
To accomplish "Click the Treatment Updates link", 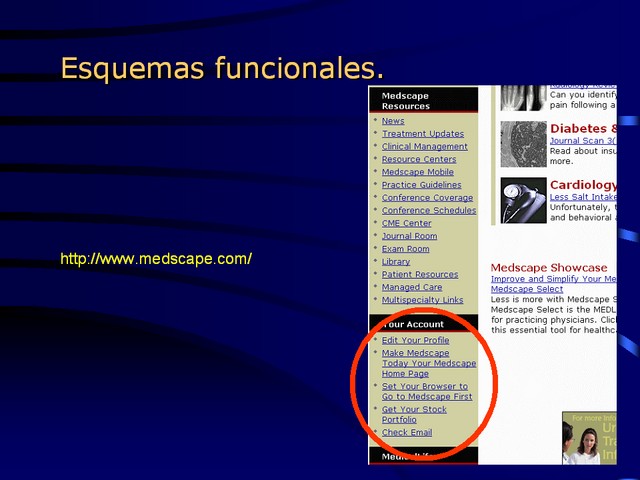I will (x=423, y=133).
